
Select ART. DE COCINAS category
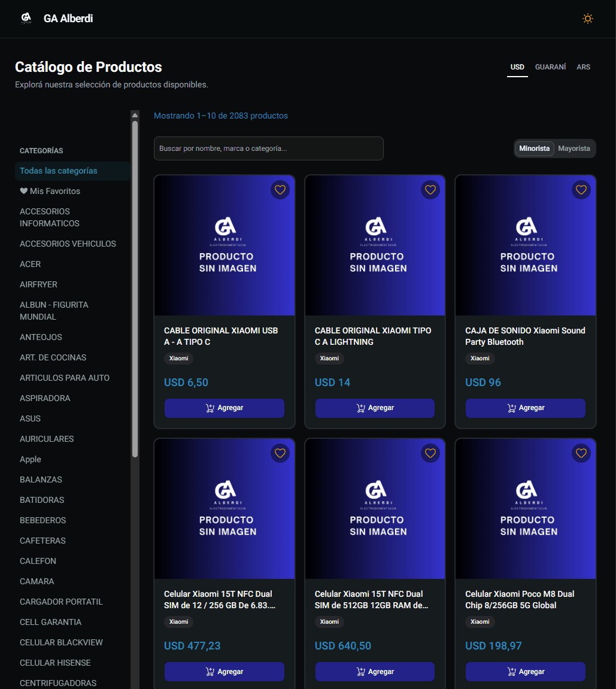72,357
